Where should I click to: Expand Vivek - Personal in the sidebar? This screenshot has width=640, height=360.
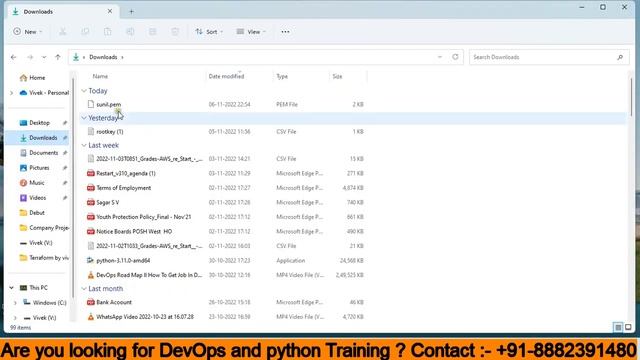[11, 93]
